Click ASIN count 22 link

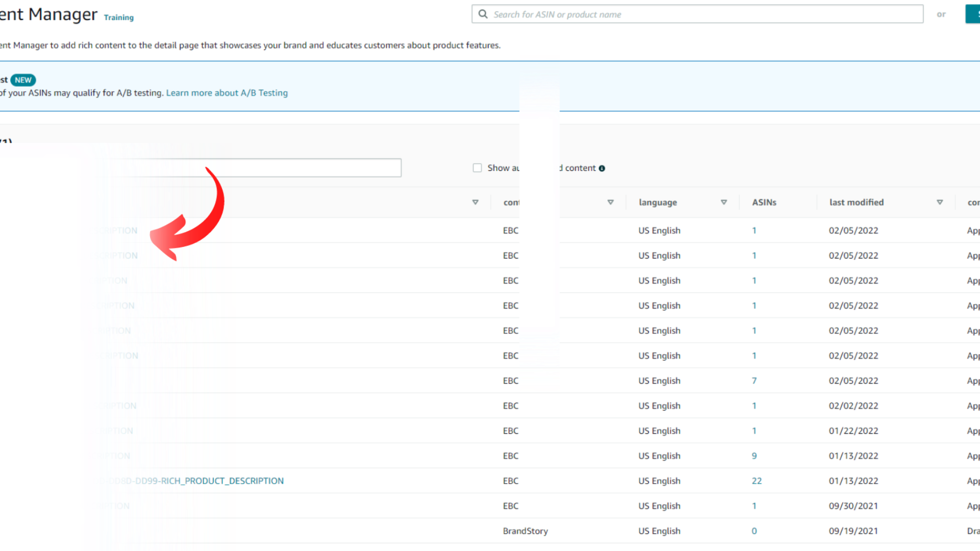756,481
